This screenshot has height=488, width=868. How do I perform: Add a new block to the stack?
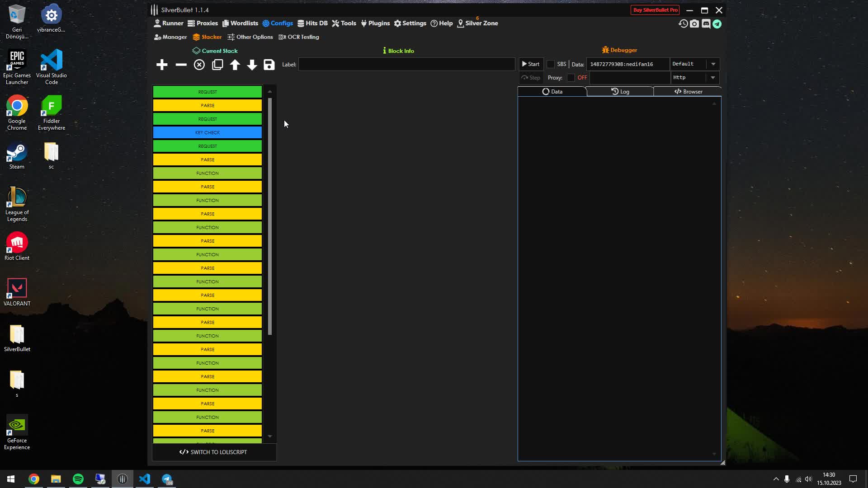[x=161, y=65]
